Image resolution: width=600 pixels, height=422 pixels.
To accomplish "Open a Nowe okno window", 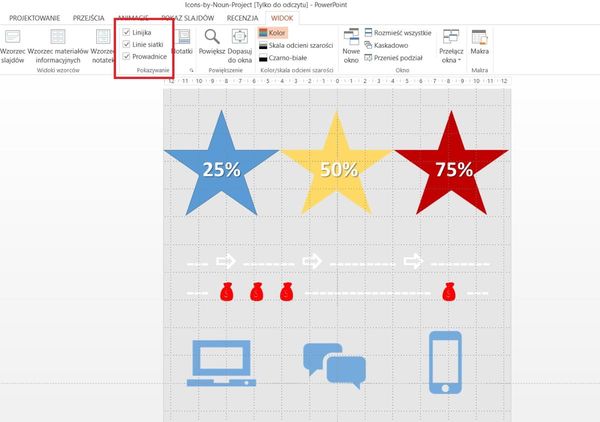I will [x=350, y=47].
